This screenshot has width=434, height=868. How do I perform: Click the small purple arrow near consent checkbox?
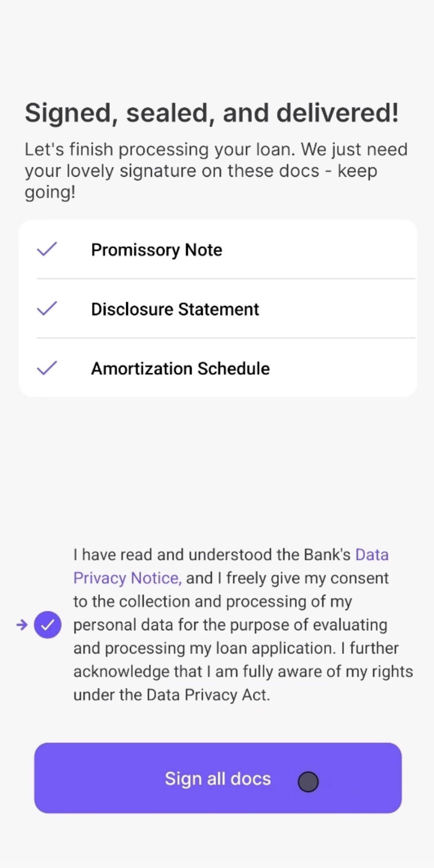22,625
